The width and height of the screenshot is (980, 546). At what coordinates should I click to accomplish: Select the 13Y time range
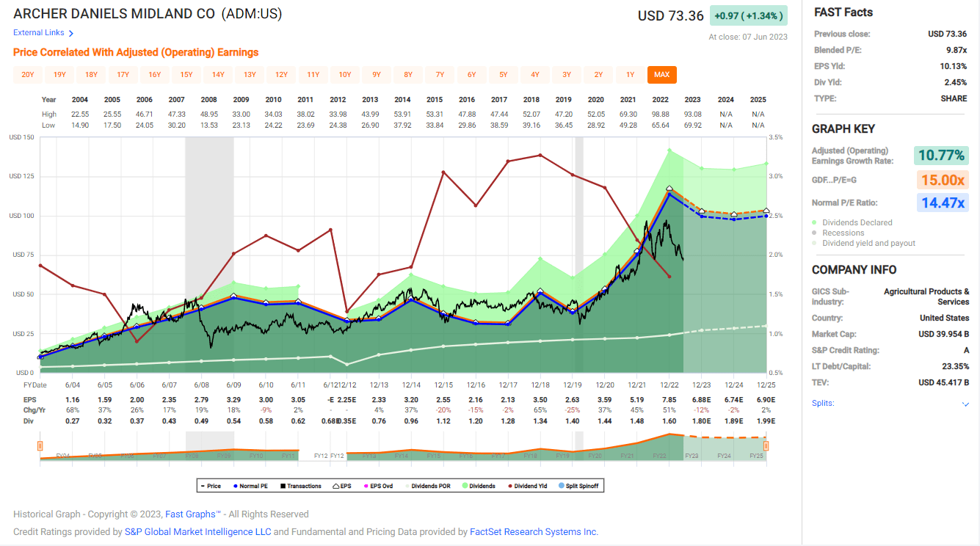[250, 75]
